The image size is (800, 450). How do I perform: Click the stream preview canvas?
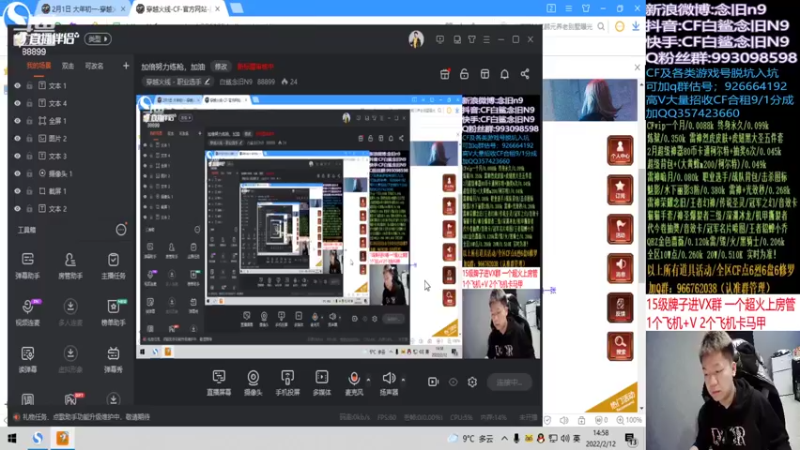click(x=338, y=227)
